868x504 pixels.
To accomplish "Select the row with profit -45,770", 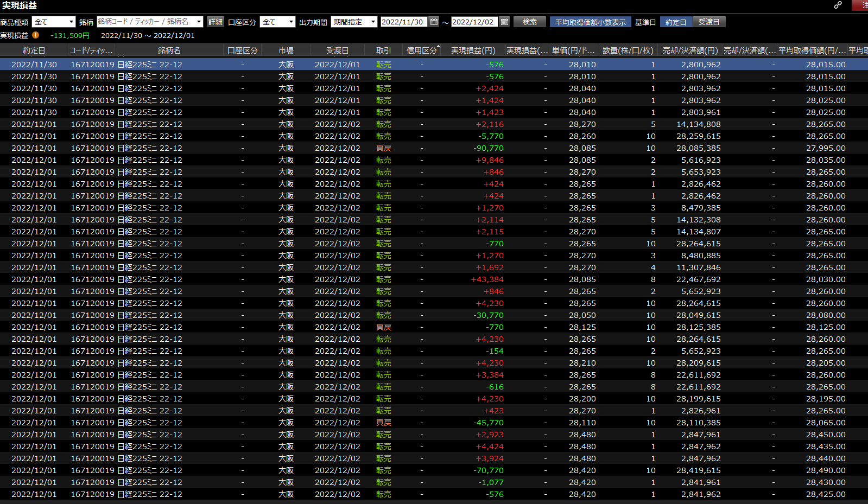I will 434,423.
